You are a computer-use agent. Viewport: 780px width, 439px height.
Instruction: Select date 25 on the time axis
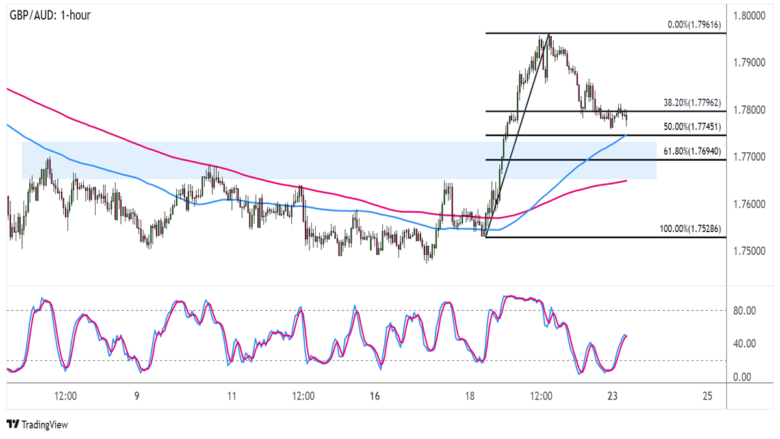[x=707, y=397]
